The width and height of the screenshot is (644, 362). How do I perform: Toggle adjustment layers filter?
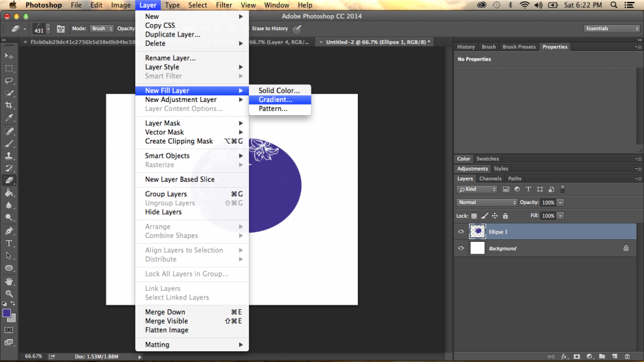tap(517, 189)
